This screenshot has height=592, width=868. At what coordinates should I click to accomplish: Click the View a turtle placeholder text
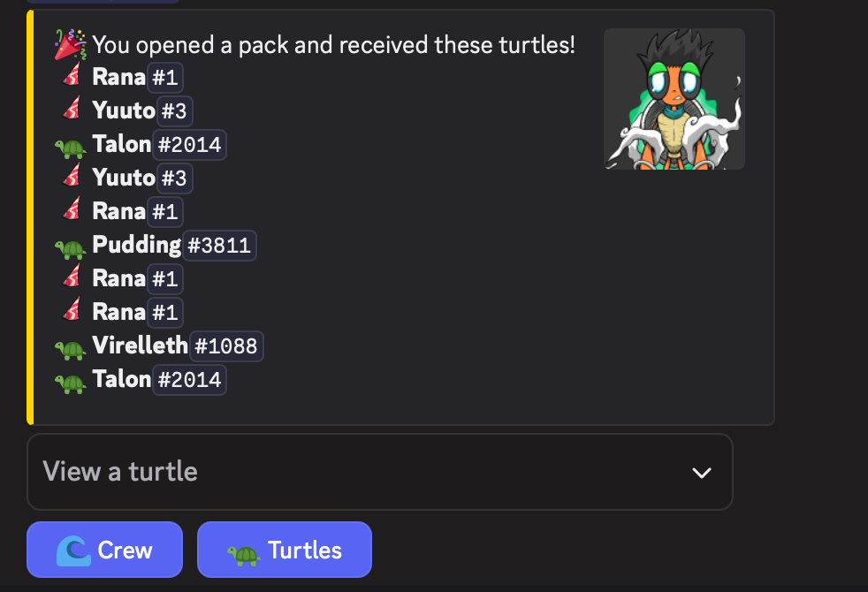point(119,472)
